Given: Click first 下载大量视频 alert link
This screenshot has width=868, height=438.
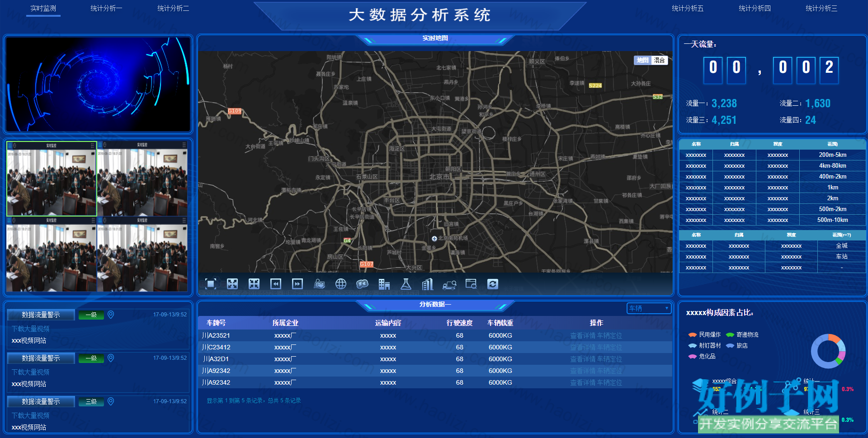Looking at the screenshot, I should 30,329.
